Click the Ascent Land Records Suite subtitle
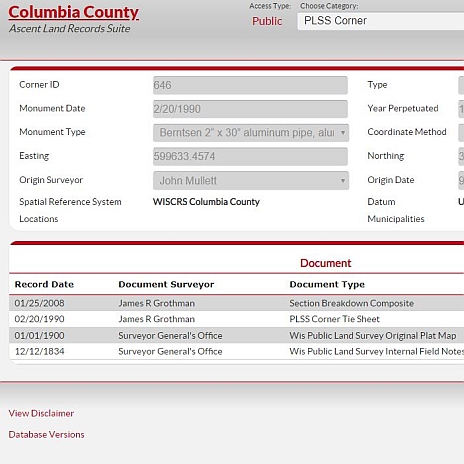This screenshot has height=464, width=464. click(70, 29)
